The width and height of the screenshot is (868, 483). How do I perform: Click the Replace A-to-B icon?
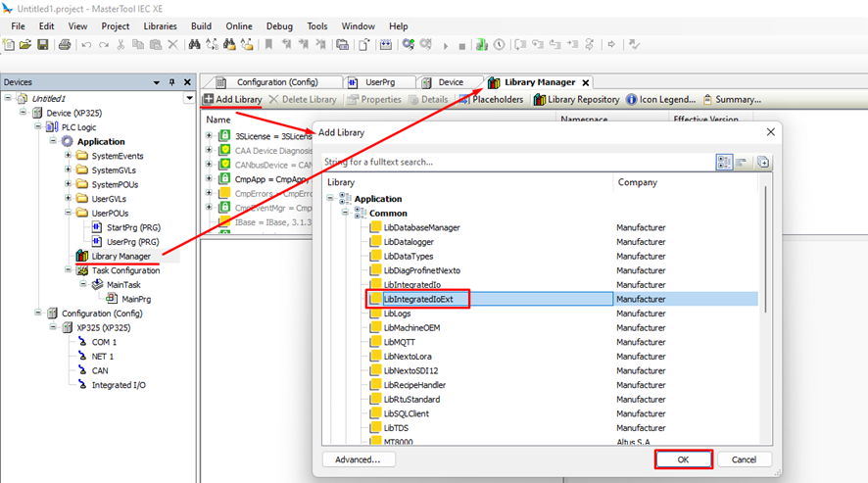pyautogui.click(x=212, y=45)
